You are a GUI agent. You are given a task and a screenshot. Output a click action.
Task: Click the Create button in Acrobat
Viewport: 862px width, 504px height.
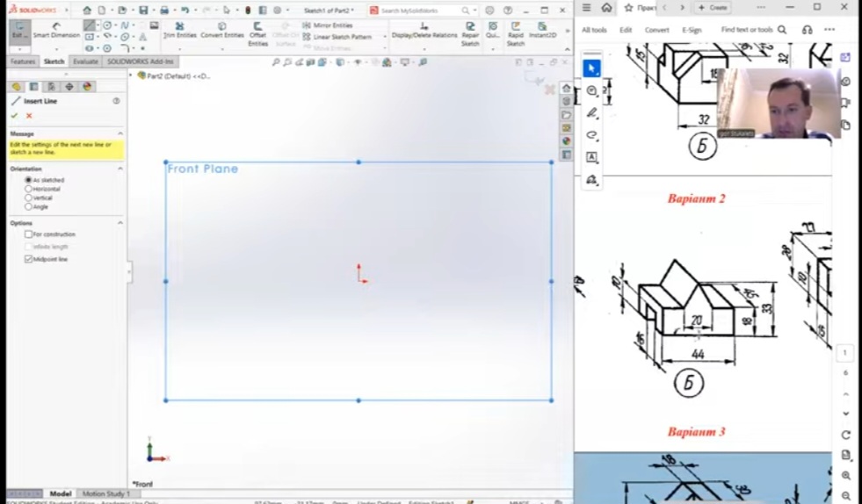[713, 7]
